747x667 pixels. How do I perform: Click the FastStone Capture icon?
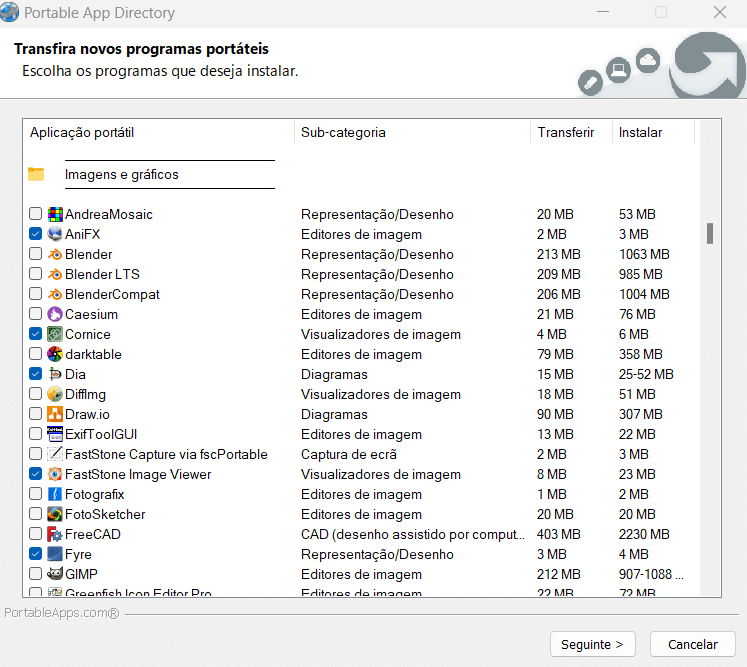tap(55, 455)
